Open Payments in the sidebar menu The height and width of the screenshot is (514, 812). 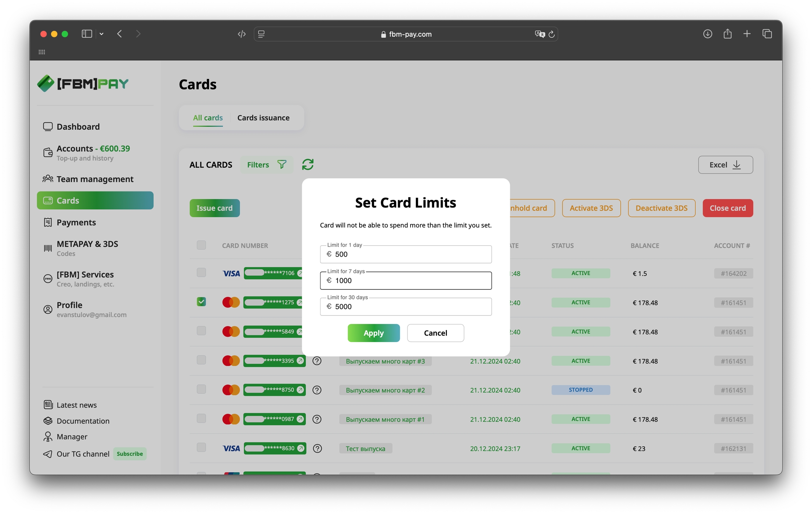click(x=76, y=222)
